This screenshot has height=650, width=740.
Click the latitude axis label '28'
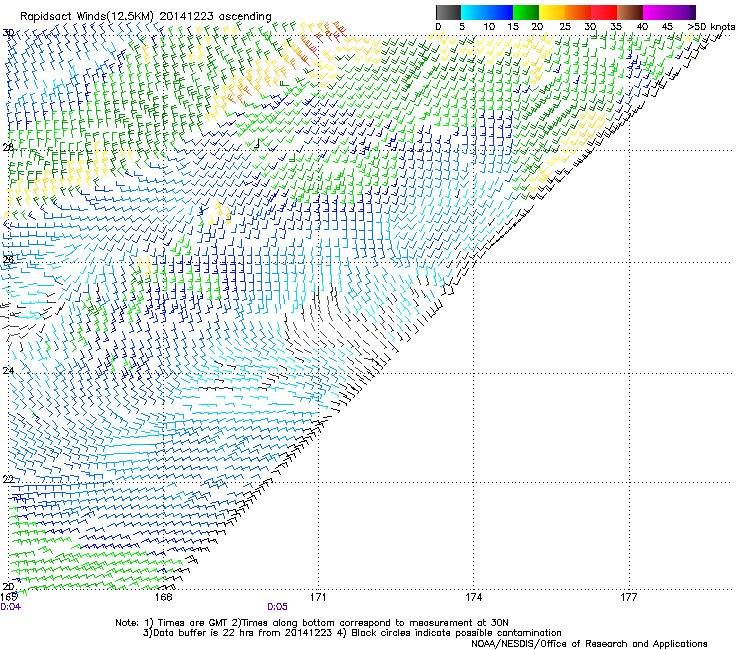point(8,147)
